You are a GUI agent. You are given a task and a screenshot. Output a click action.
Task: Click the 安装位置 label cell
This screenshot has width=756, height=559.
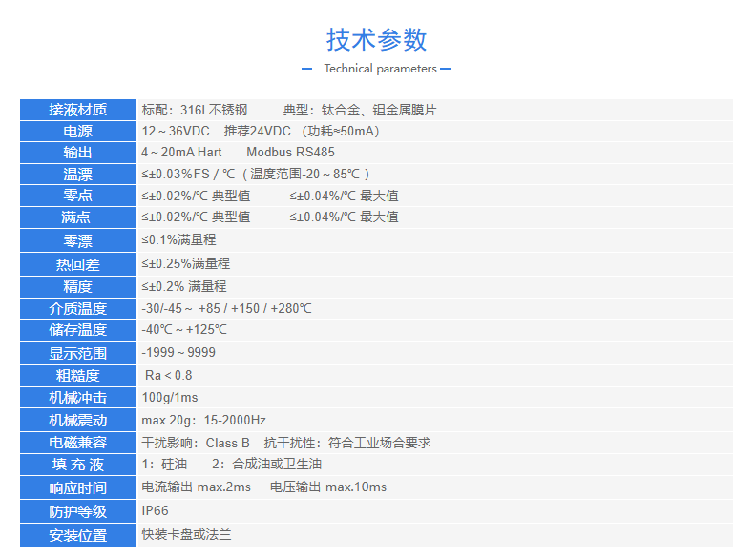point(78,535)
